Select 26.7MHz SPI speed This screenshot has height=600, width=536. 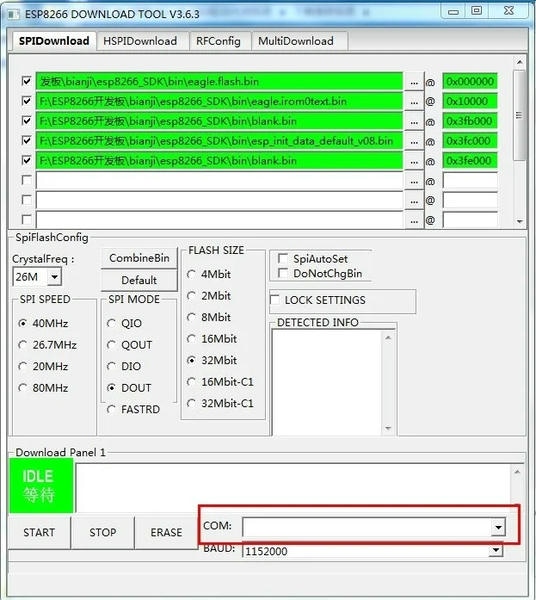(x=23, y=345)
